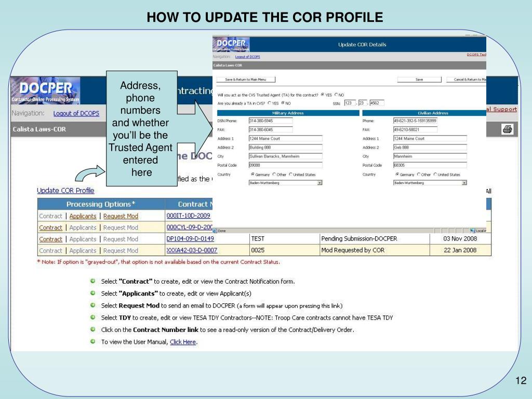Click the DOCPER logo in the Update COR Details window

(x=231, y=45)
